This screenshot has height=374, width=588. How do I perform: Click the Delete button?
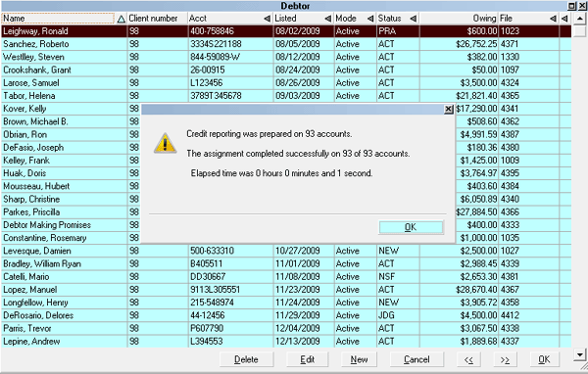pos(246,359)
